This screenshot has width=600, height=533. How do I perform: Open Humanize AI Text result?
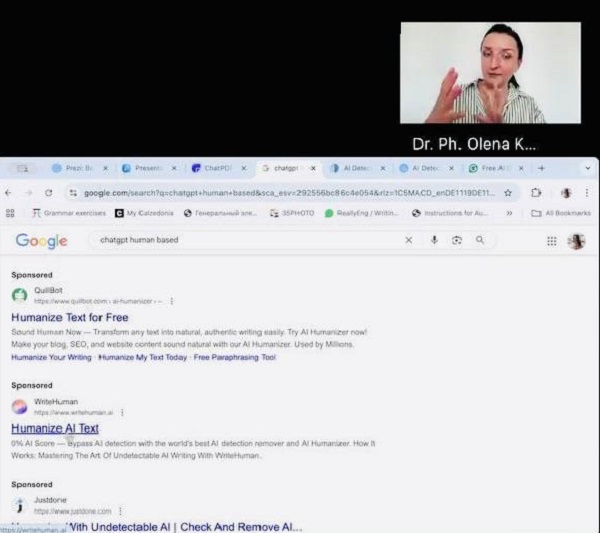pyautogui.click(x=55, y=428)
